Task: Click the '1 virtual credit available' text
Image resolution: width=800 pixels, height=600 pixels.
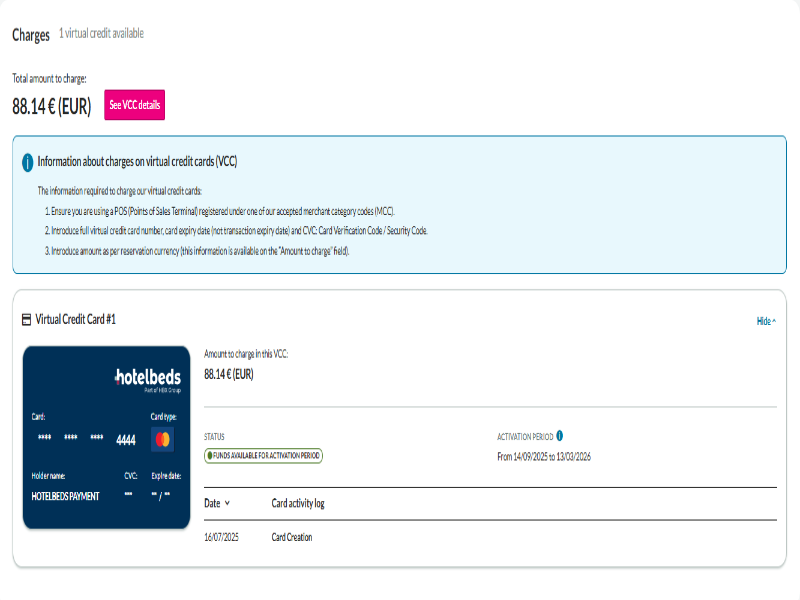Action: pyautogui.click(x=102, y=34)
